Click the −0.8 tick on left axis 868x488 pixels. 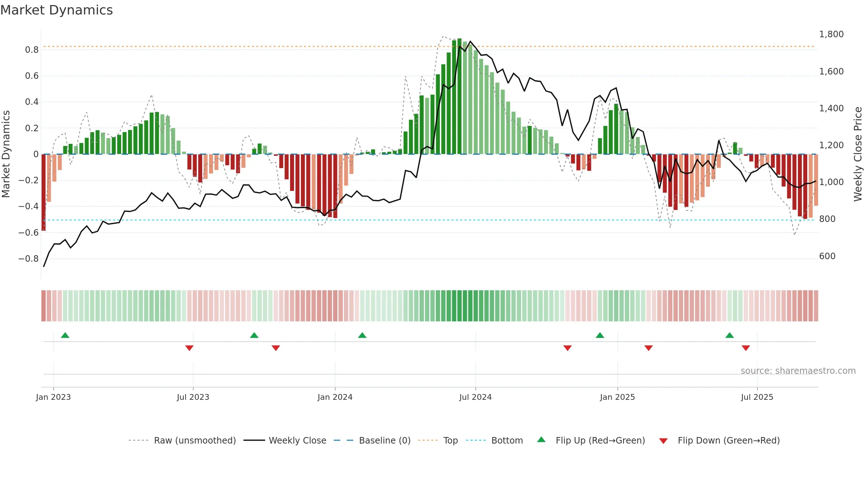(x=29, y=259)
